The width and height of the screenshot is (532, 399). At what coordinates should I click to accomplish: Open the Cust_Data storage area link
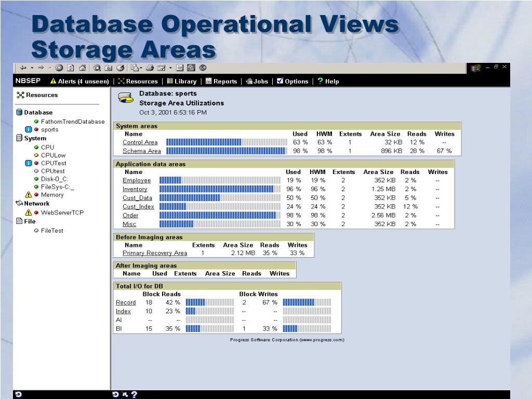(137, 198)
